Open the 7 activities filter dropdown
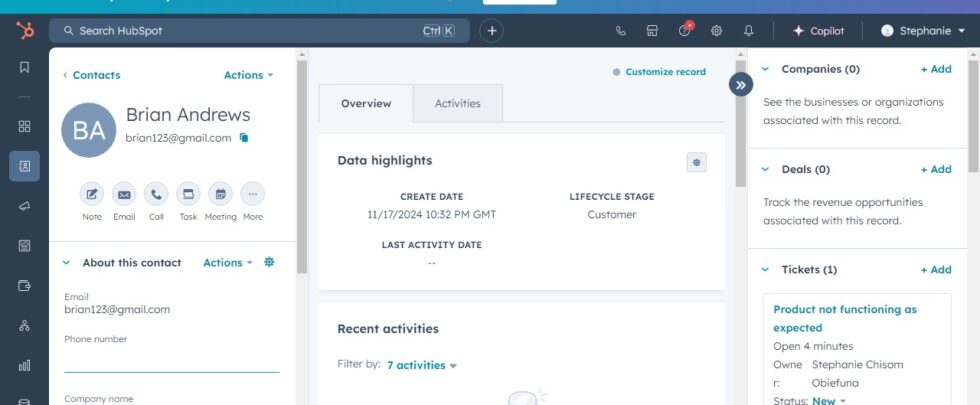The image size is (980, 405). tap(421, 366)
